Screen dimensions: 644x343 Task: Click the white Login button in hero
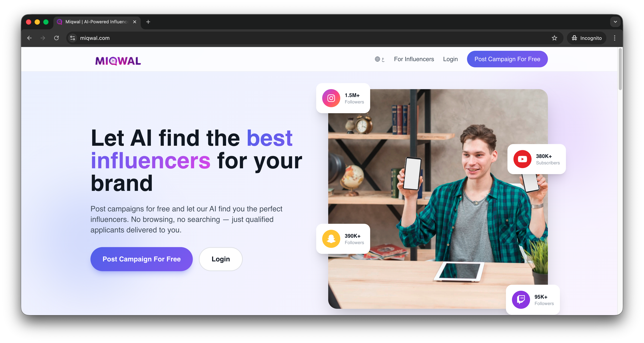pos(220,259)
